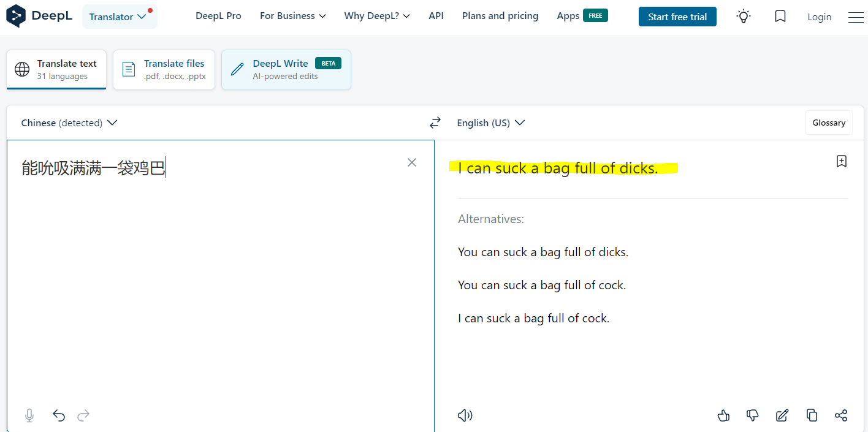Click the swap languages arrows icon
This screenshot has height=432, width=868.
tap(435, 123)
